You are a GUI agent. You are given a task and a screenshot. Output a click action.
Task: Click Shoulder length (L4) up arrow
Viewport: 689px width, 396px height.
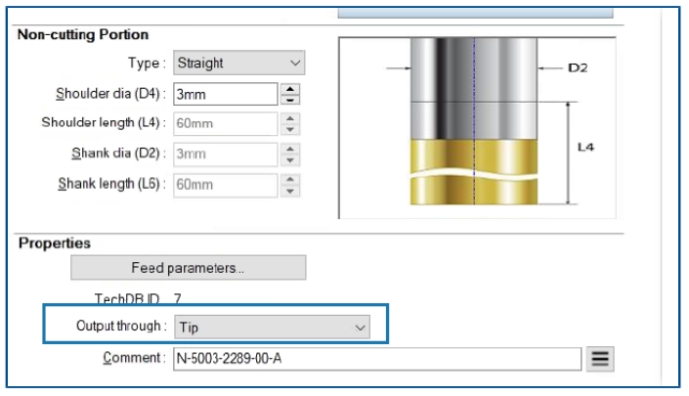point(290,118)
